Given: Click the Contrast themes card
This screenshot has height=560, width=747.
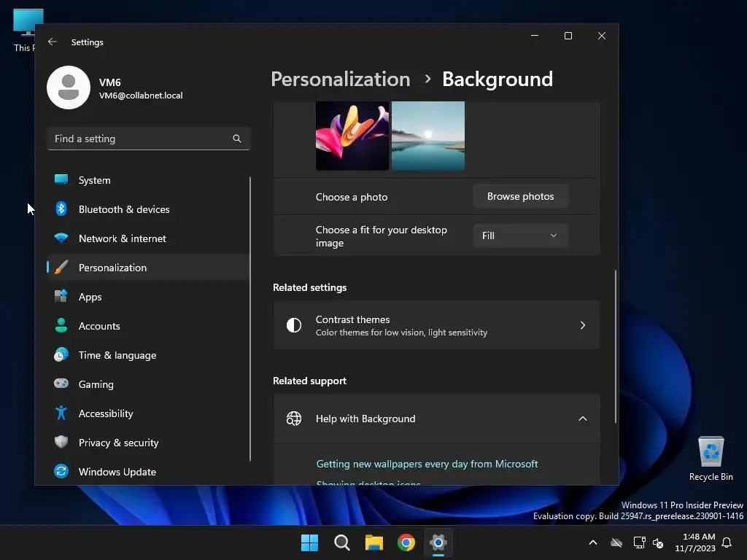Looking at the screenshot, I should click(436, 325).
